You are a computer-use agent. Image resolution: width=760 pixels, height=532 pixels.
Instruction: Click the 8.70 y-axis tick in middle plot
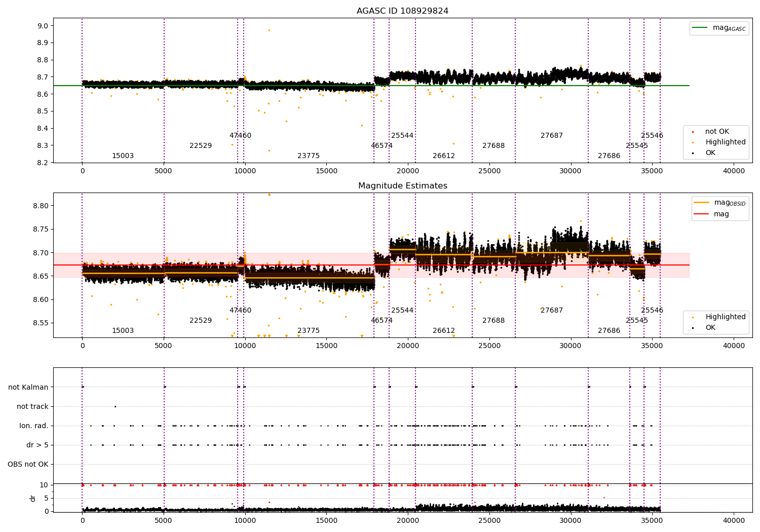(41, 253)
